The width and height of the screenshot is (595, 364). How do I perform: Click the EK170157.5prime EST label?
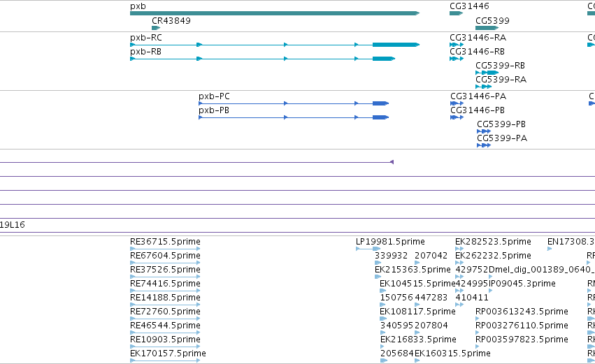pyautogui.click(x=168, y=354)
